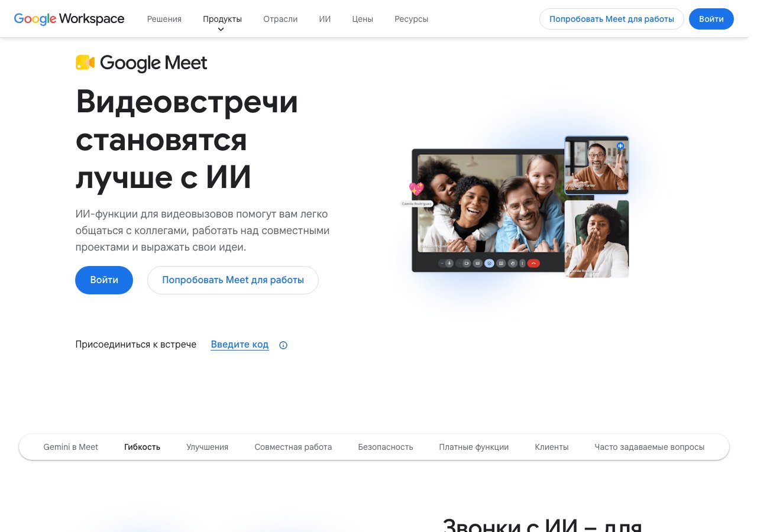Click the Введите код link
Viewport: 757px width, 532px height.
click(x=240, y=345)
